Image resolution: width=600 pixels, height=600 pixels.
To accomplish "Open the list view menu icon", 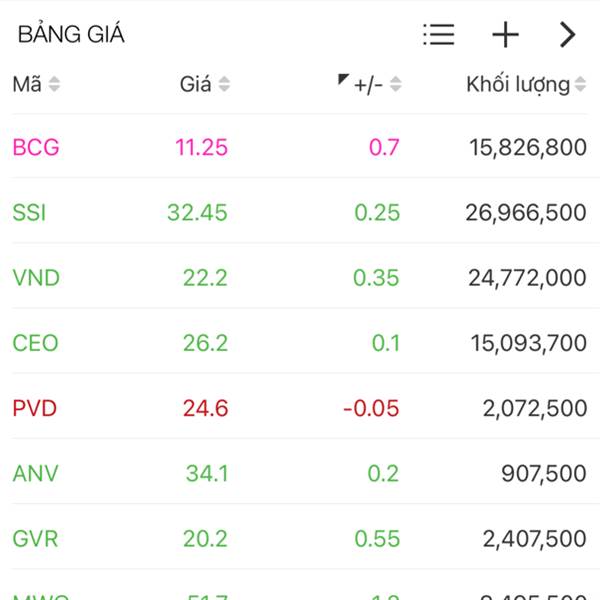I will pos(438,35).
